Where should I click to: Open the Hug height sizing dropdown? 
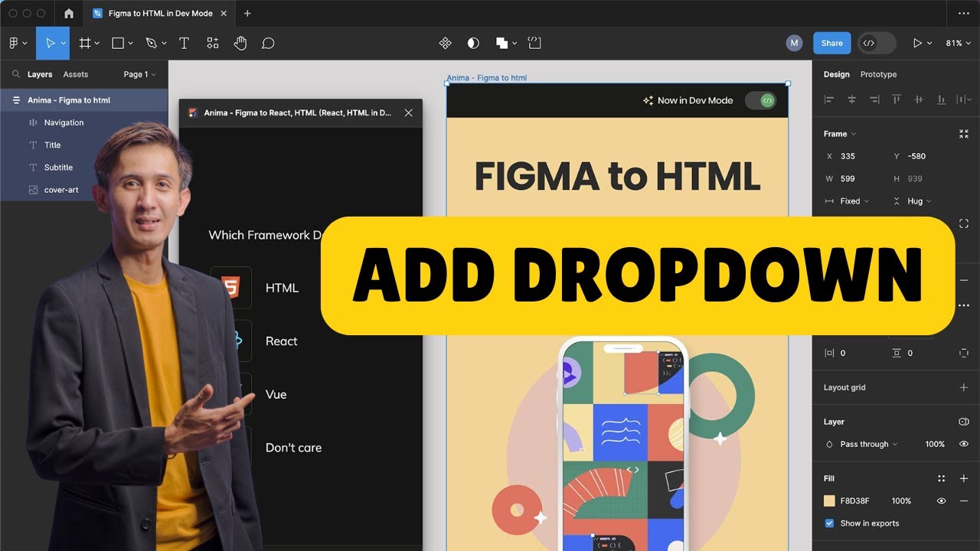coord(920,201)
